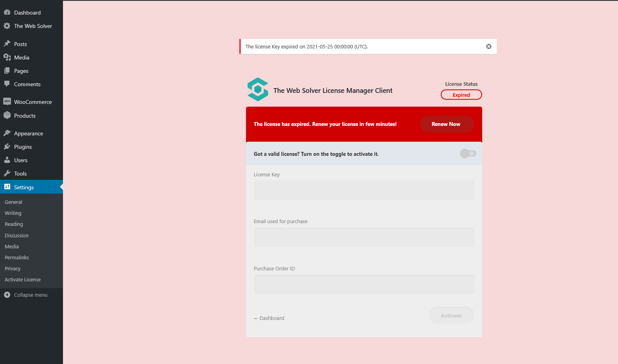Click the Settings sliders icon

click(x=7, y=187)
